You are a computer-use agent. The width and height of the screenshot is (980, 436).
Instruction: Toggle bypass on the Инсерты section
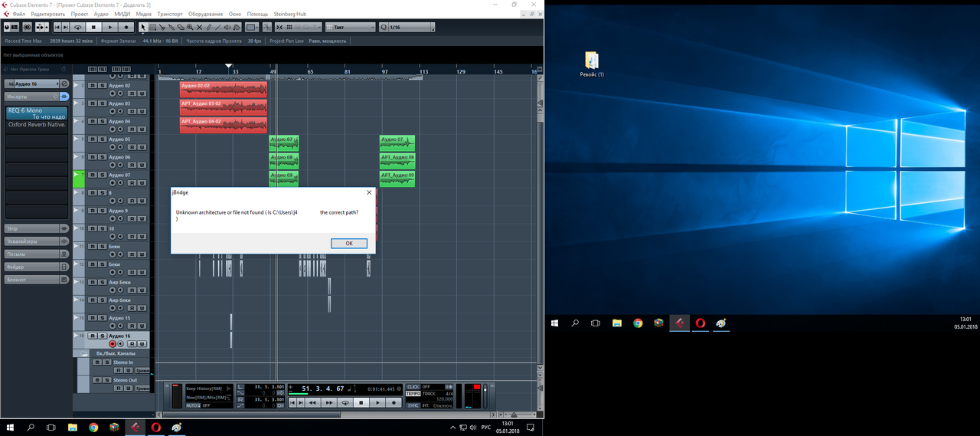click(x=64, y=97)
